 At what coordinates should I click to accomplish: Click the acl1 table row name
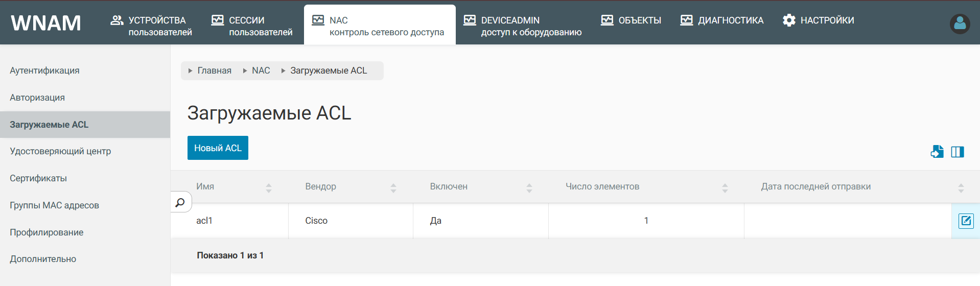point(204,221)
